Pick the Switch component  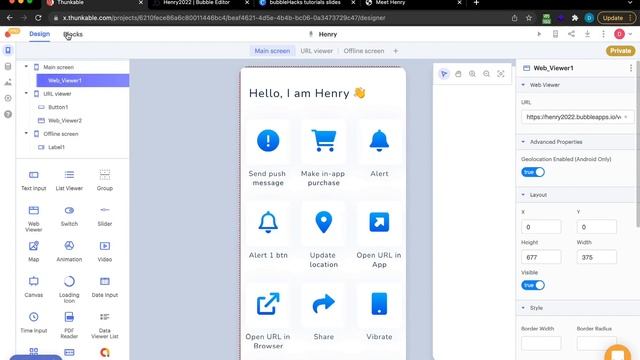(69, 216)
